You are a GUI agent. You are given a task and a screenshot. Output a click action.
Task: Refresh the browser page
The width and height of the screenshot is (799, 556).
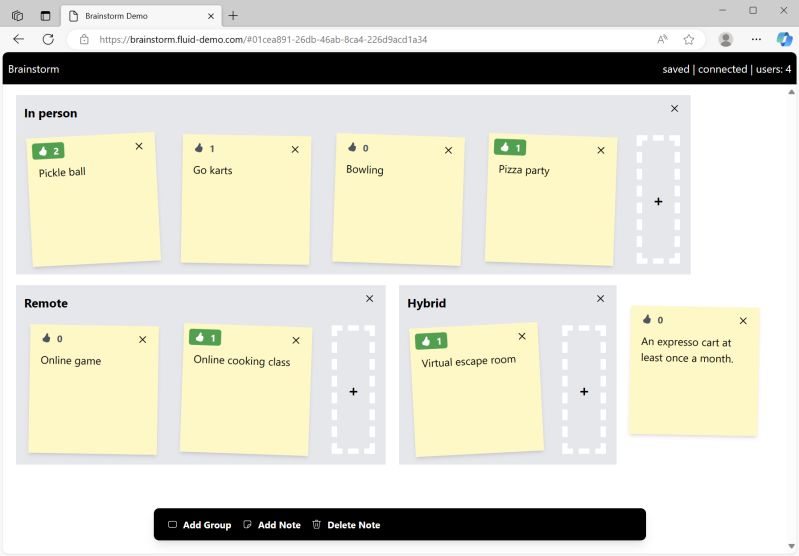coord(48,39)
